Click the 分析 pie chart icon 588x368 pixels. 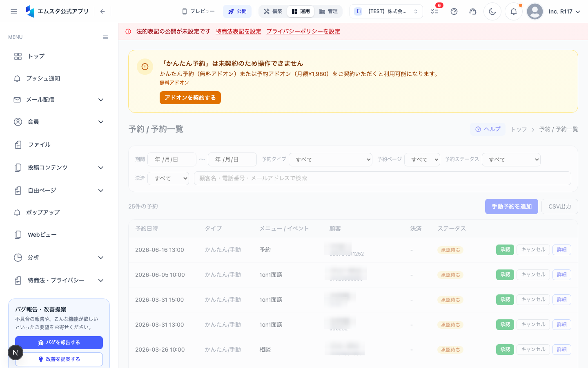click(x=18, y=258)
